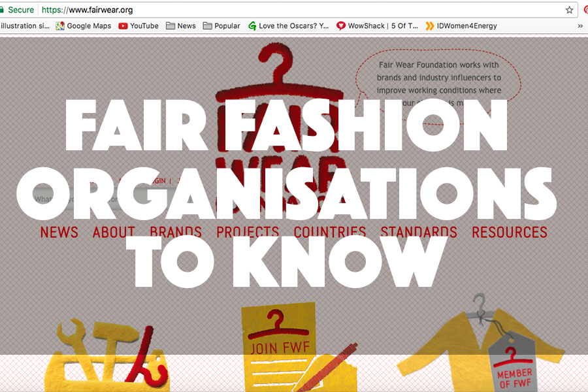Open the PROJECTS menu item

[248, 232]
